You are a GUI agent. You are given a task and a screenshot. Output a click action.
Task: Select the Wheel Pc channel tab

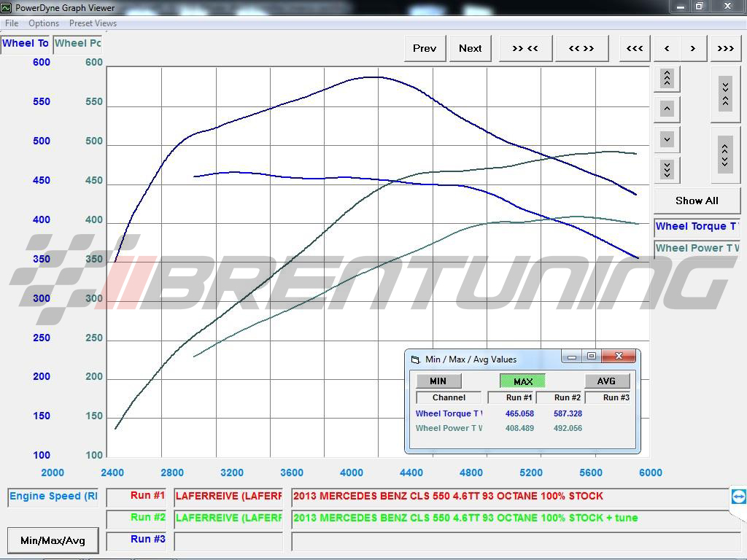[x=77, y=44]
